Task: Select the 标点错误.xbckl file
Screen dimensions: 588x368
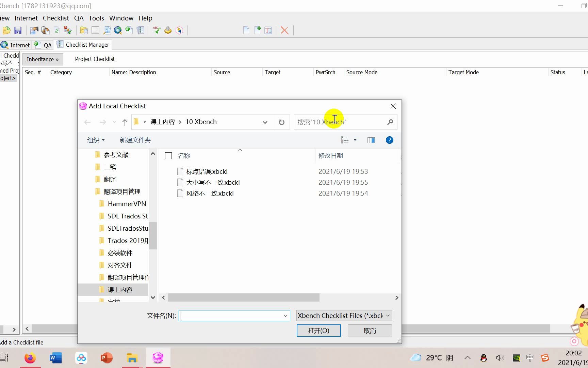Action: point(207,171)
